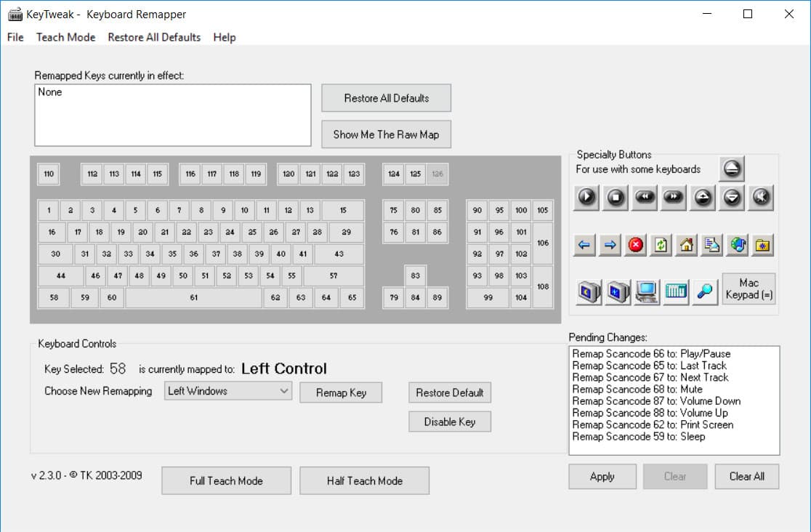Select the browser Home house icon
The image size is (811, 532).
pyautogui.click(x=687, y=246)
